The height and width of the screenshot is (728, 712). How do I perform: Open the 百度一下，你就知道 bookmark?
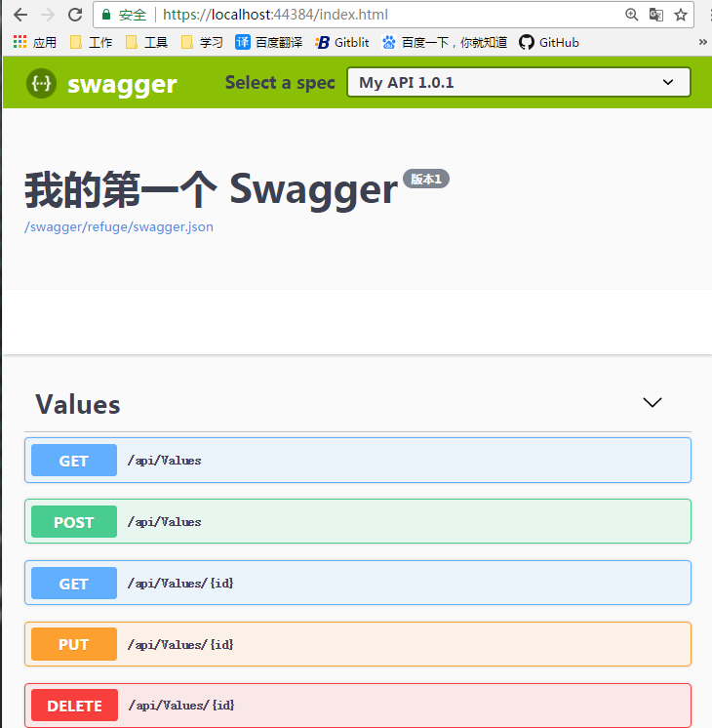click(x=444, y=42)
